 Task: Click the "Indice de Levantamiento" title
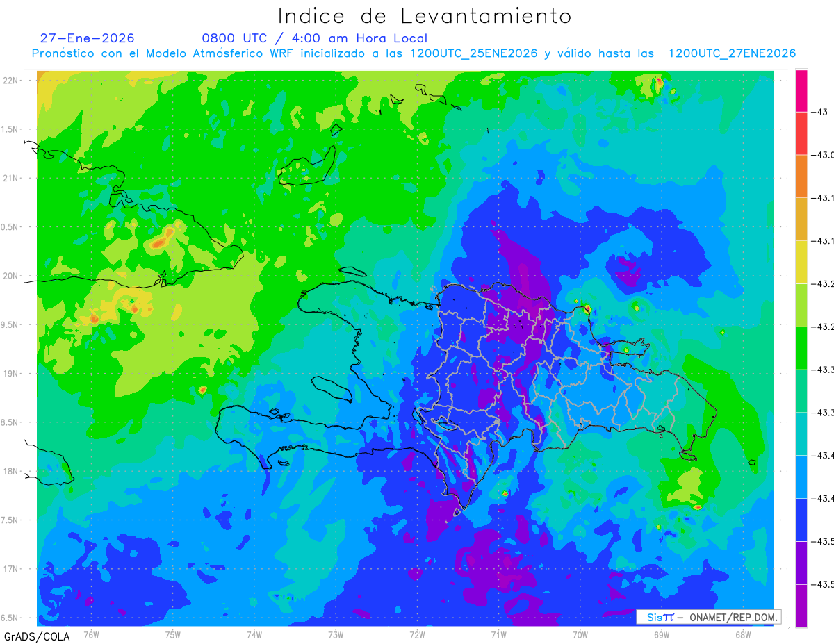pos(425,15)
